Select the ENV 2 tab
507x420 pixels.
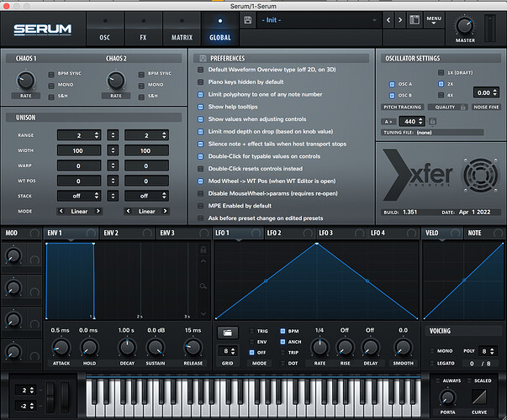pyautogui.click(x=128, y=233)
